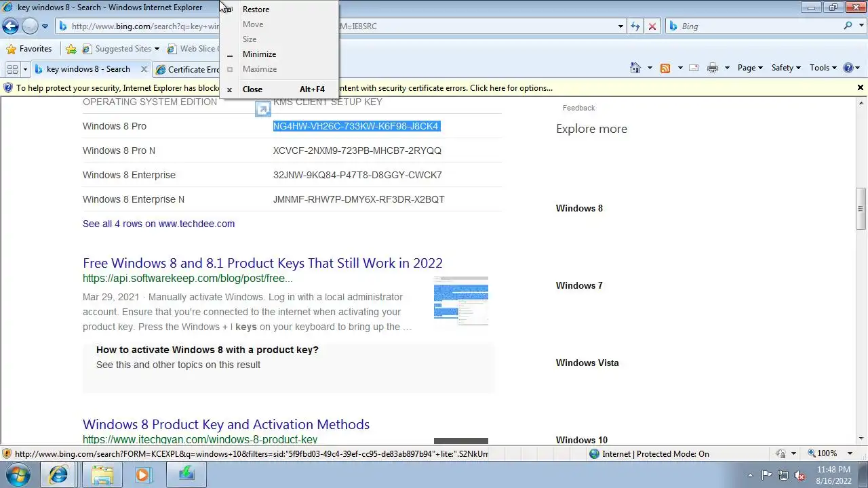868x488 pixels.
Task: Open the Favorites star button
Action: click(28, 49)
